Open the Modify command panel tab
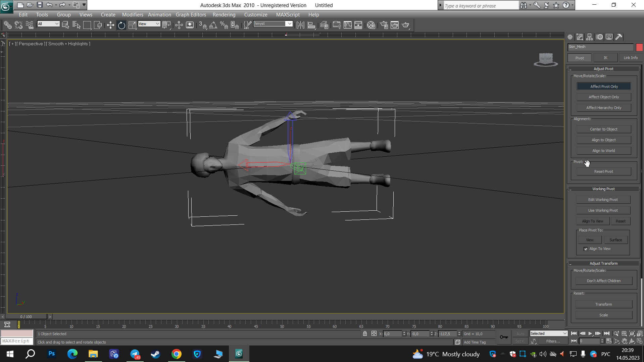 580,37
